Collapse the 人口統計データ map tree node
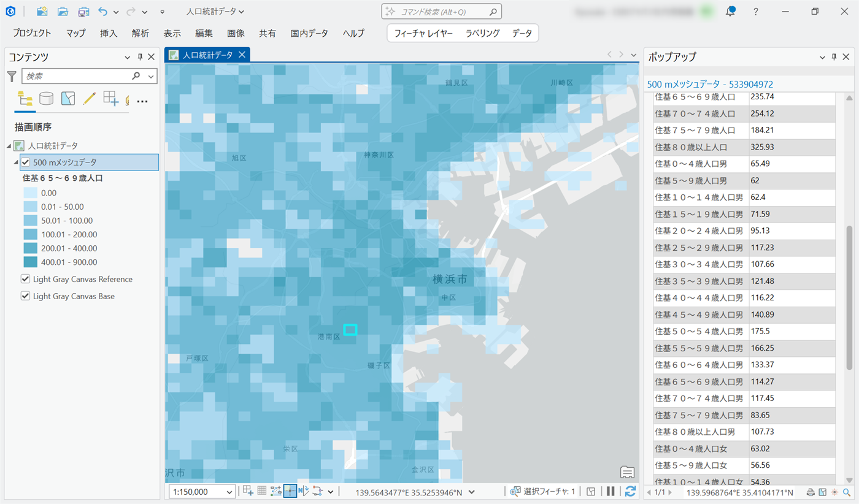Screen dimensions: 859x504 tap(9, 146)
